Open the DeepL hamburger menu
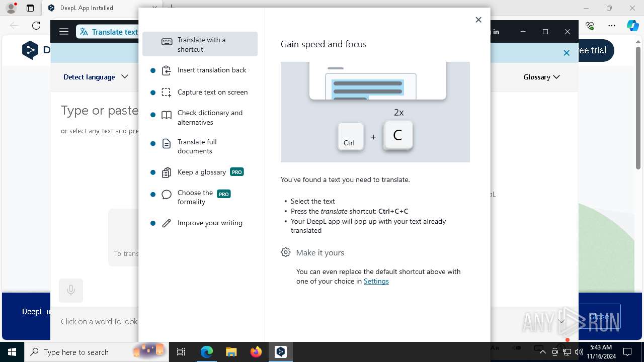The height and width of the screenshot is (362, 644). coord(64,32)
